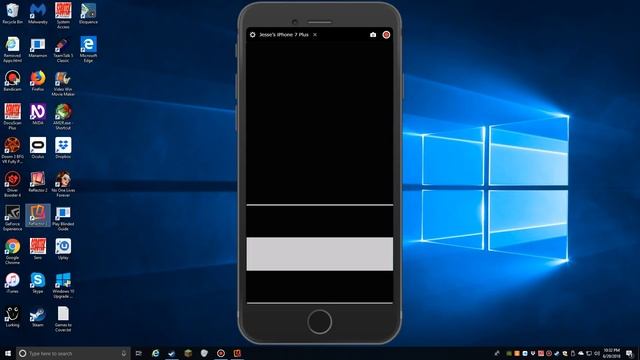Click the grey band in the mirrored screen
This screenshot has height=360, width=640.
(320, 254)
